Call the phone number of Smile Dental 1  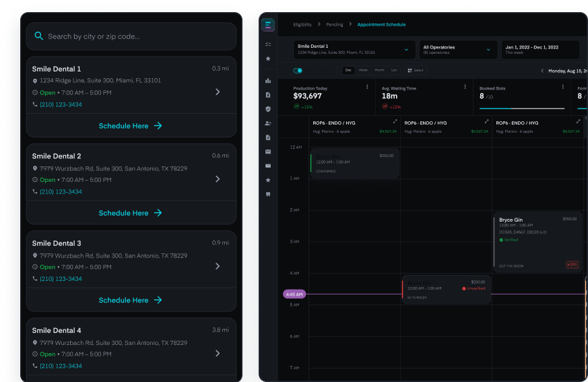[61, 104]
